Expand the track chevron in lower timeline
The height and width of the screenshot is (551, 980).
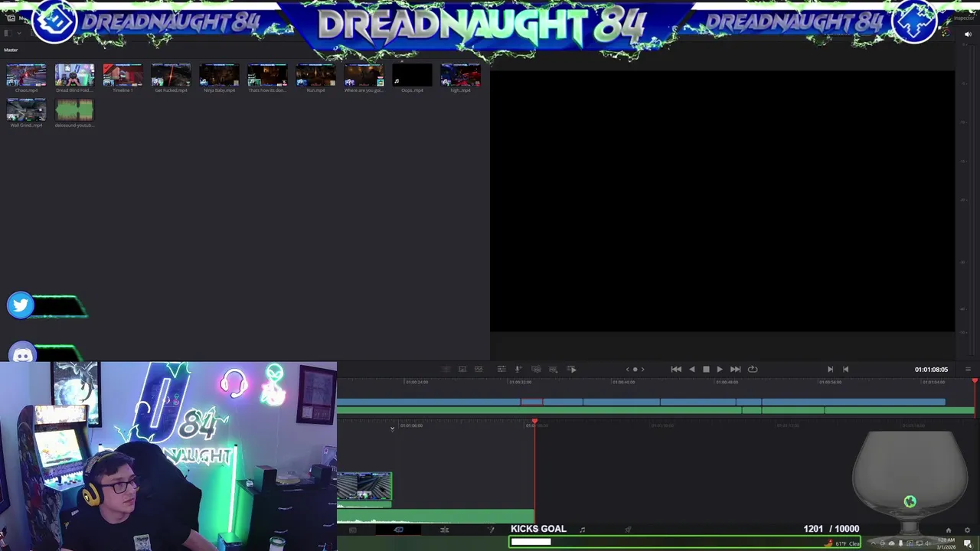coord(392,429)
